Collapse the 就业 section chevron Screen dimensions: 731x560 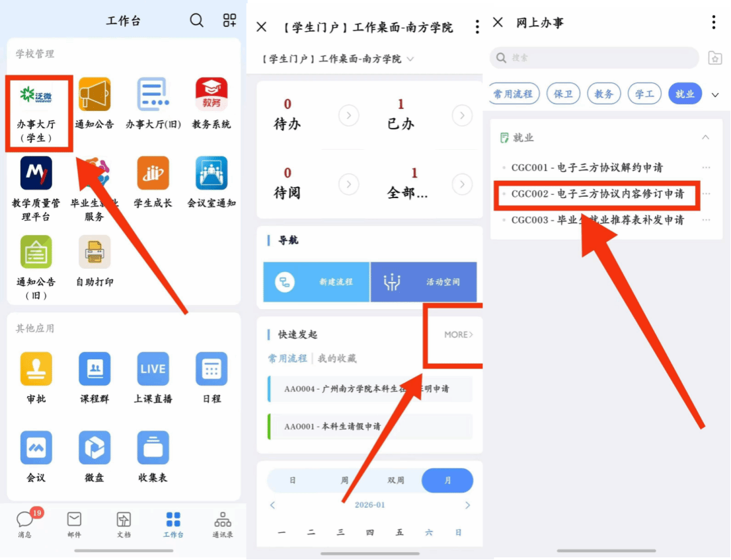click(x=705, y=137)
